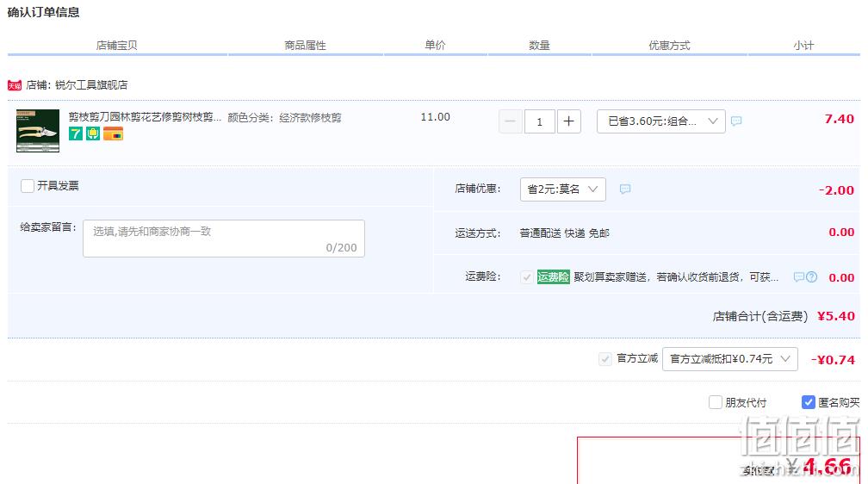Click the unit price 11.00
Image resolution: width=868 pixels, height=484 pixels.
[435, 117]
